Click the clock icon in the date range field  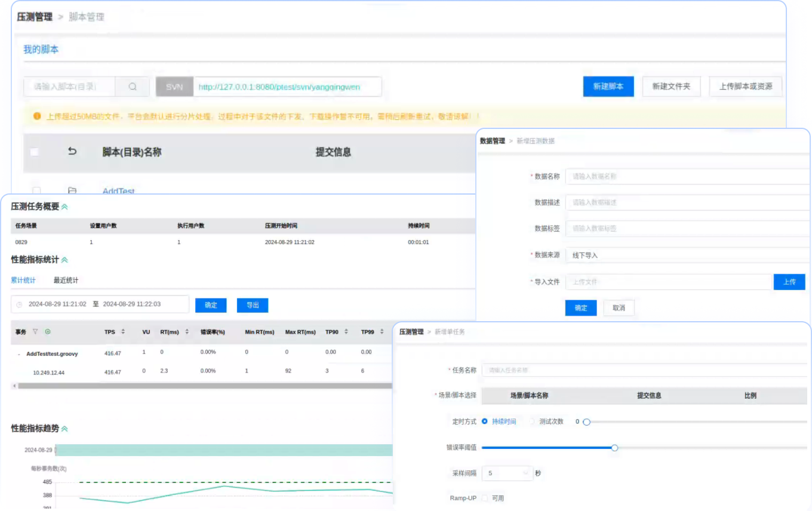(19, 304)
